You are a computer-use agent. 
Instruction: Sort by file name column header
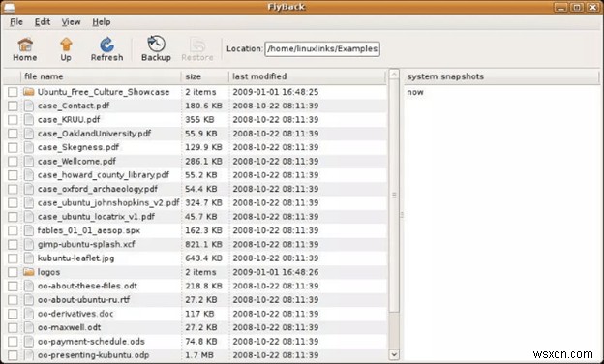101,76
